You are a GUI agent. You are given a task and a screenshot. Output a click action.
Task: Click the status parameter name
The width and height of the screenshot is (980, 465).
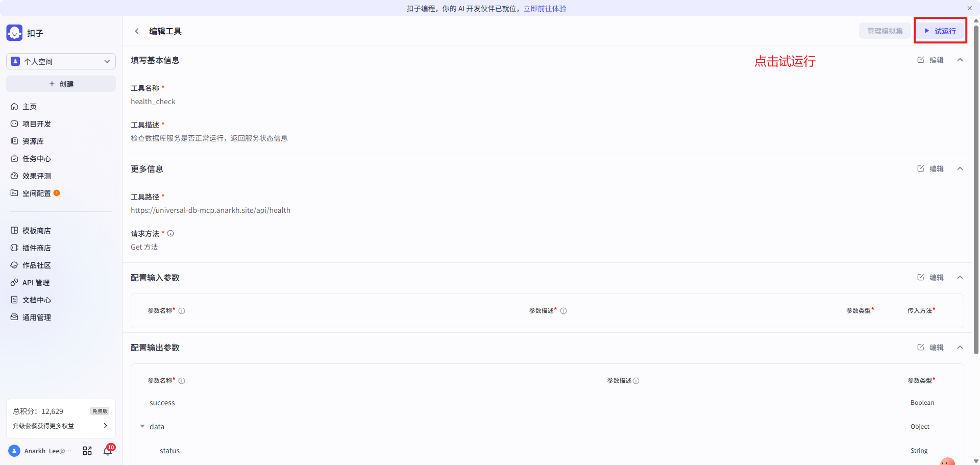pyautogui.click(x=169, y=451)
